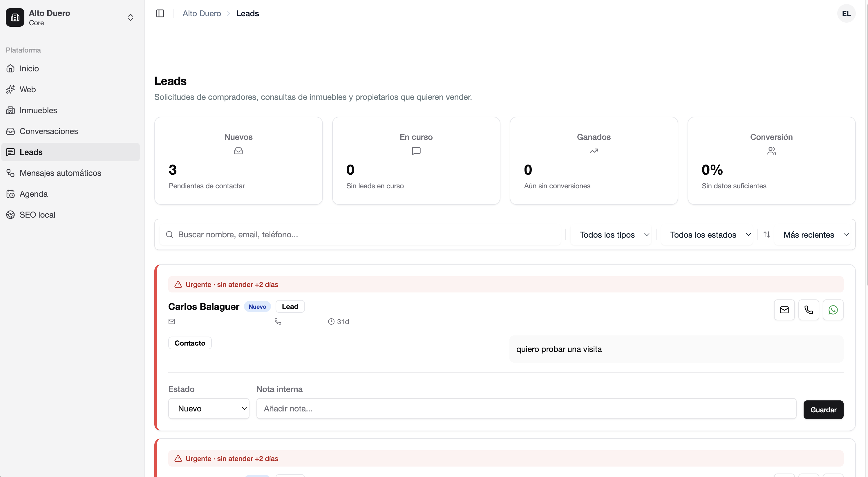Email Carlos Balaguer via envelope button
This screenshot has height=477, width=868.
click(x=784, y=310)
